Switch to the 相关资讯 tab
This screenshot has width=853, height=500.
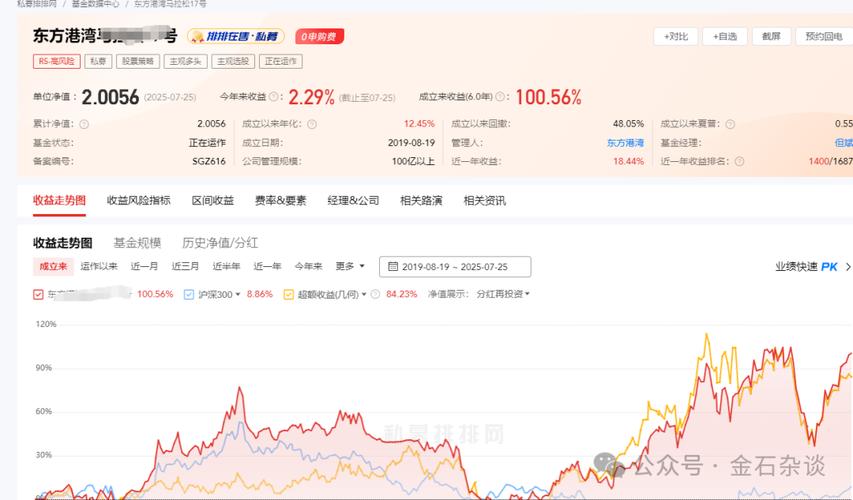point(485,200)
